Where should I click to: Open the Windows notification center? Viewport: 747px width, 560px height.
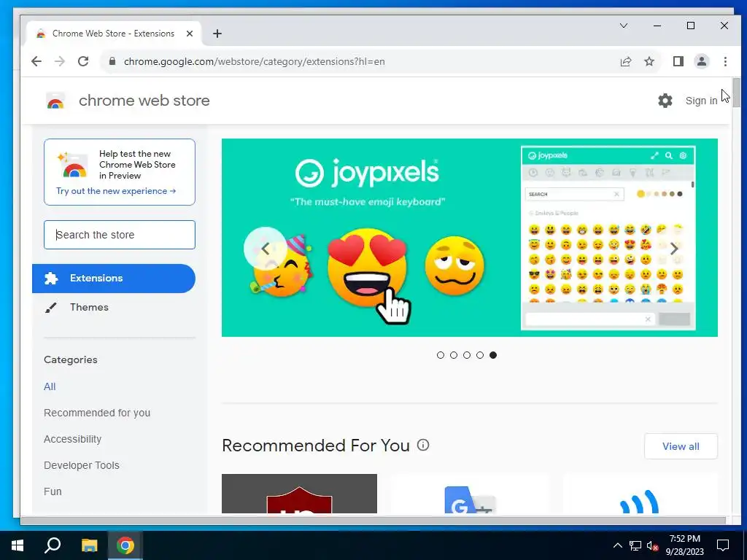[723, 545]
